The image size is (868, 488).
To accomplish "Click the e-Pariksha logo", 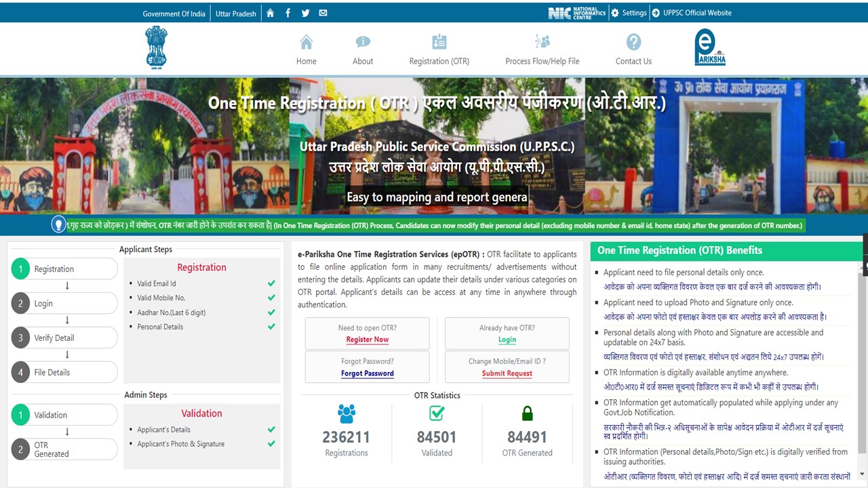I will pyautogui.click(x=709, y=48).
